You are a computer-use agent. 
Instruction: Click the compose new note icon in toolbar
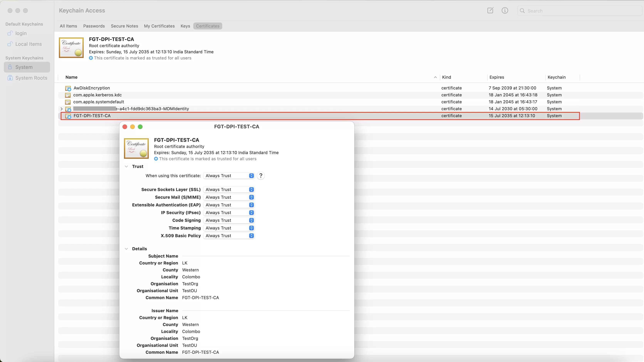(x=490, y=11)
